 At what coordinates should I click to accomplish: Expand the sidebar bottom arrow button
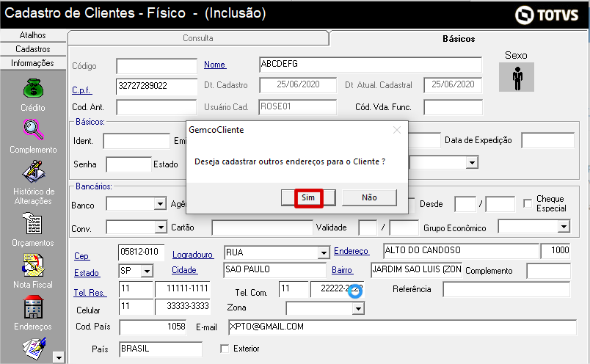pyautogui.click(x=58, y=357)
